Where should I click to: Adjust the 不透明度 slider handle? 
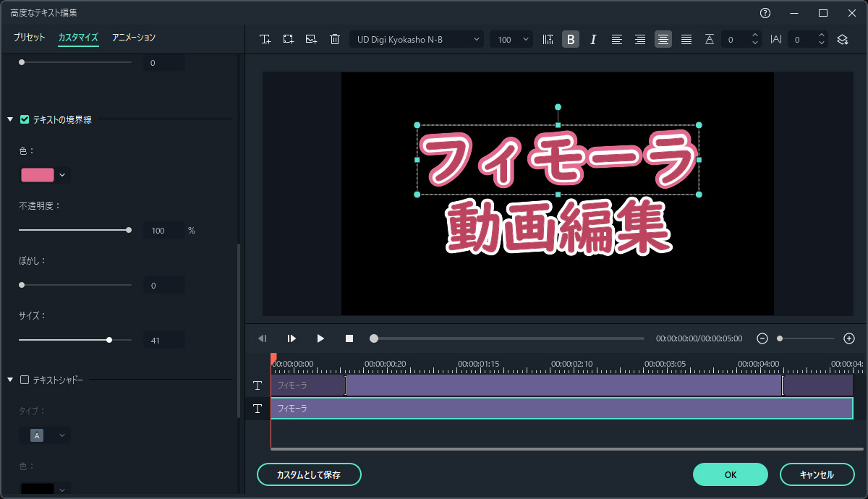click(129, 230)
